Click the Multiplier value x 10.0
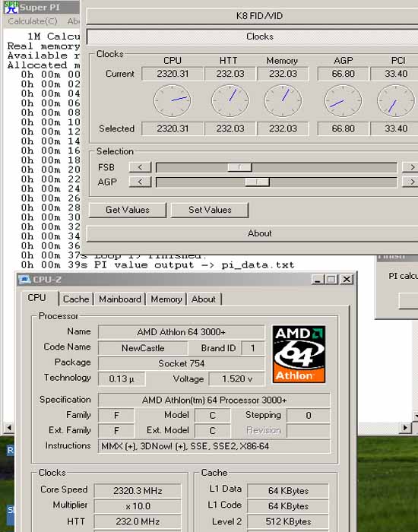The image size is (418, 532). [138, 506]
